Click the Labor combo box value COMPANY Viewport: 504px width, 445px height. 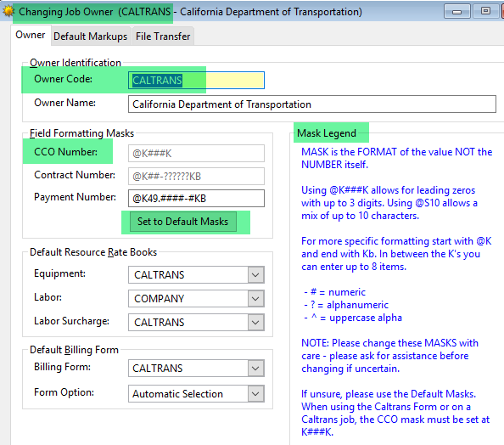point(160,299)
